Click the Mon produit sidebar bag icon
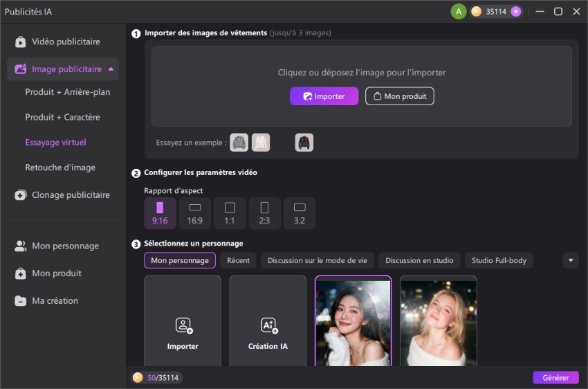 click(x=20, y=273)
